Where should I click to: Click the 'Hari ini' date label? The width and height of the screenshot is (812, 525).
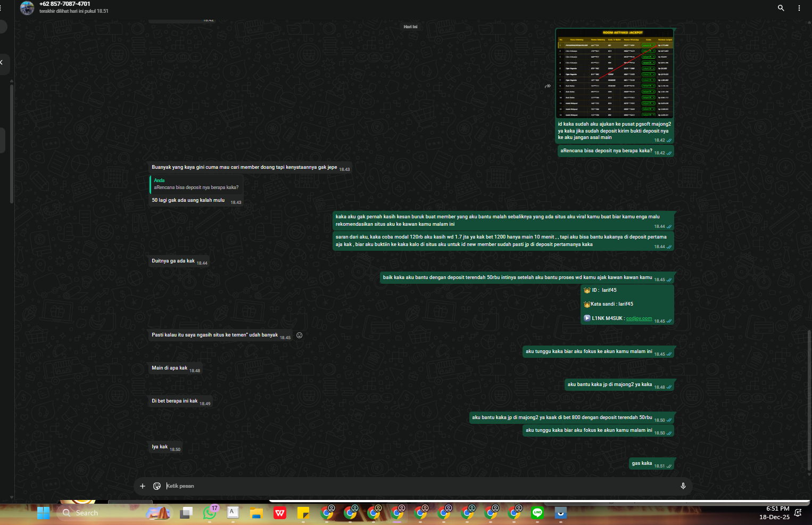410,27
